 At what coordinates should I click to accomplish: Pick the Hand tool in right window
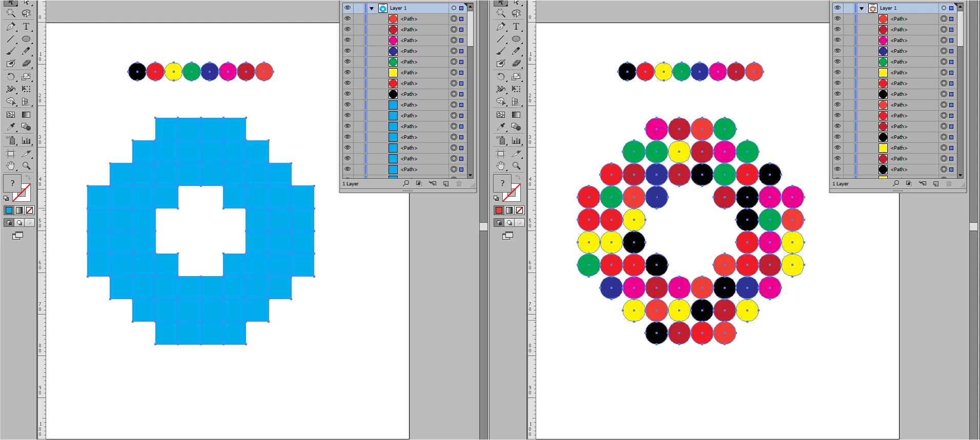(x=501, y=166)
